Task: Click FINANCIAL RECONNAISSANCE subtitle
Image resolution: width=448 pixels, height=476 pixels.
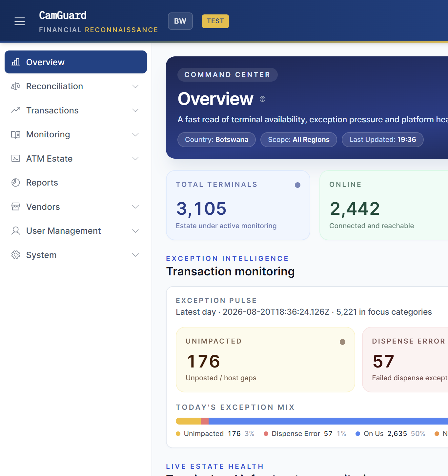Action: [x=98, y=30]
